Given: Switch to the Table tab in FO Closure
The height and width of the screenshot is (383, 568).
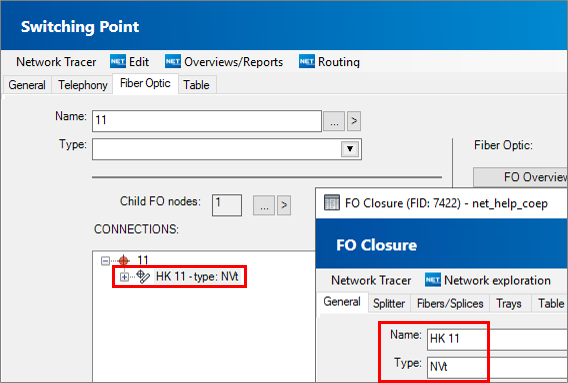Looking at the screenshot, I should pos(550,303).
